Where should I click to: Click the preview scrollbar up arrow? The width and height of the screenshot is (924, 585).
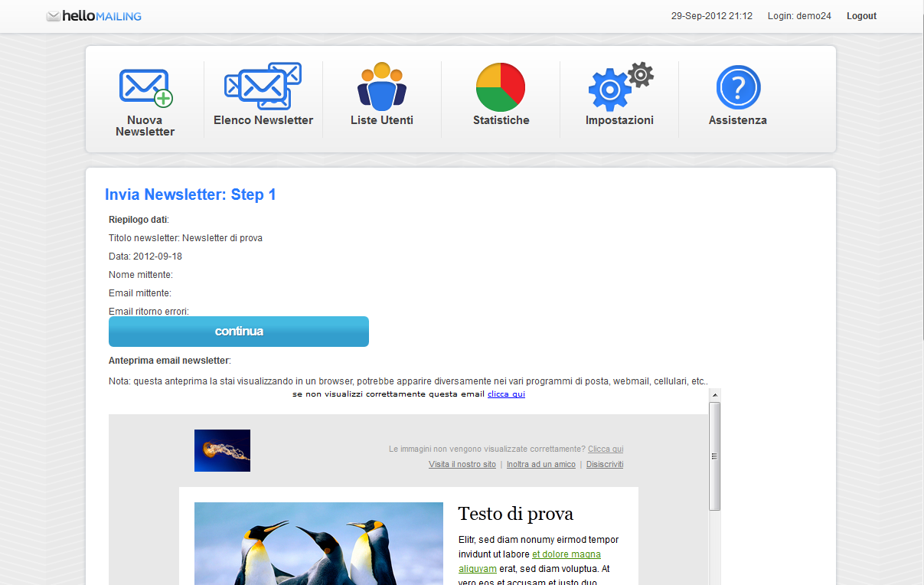(715, 394)
